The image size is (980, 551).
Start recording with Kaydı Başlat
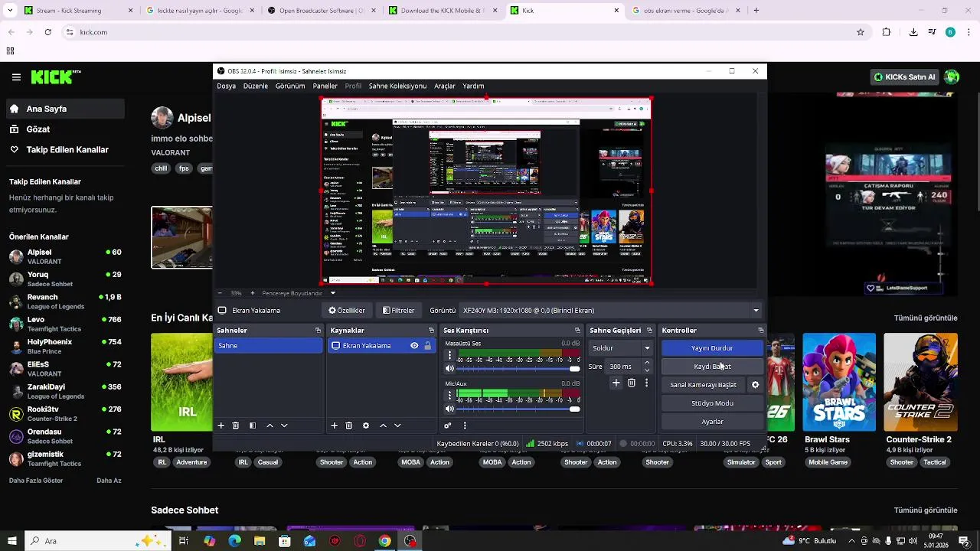point(712,367)
